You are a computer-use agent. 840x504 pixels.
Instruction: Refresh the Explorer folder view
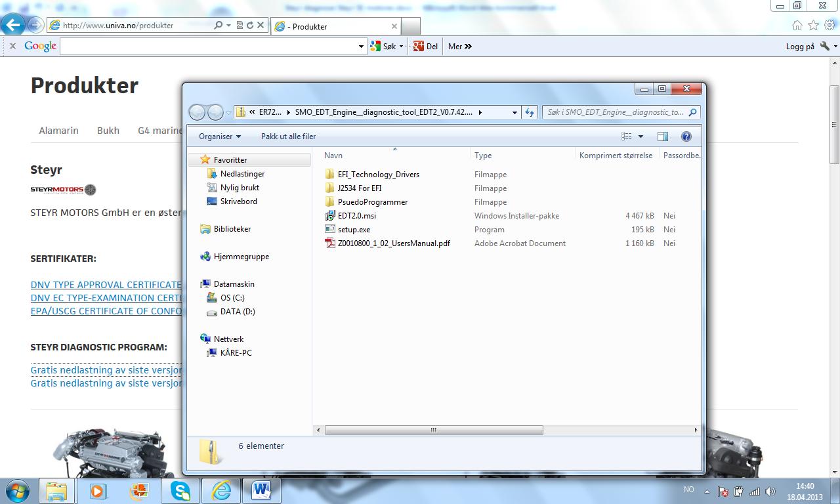tap(530, 112)
